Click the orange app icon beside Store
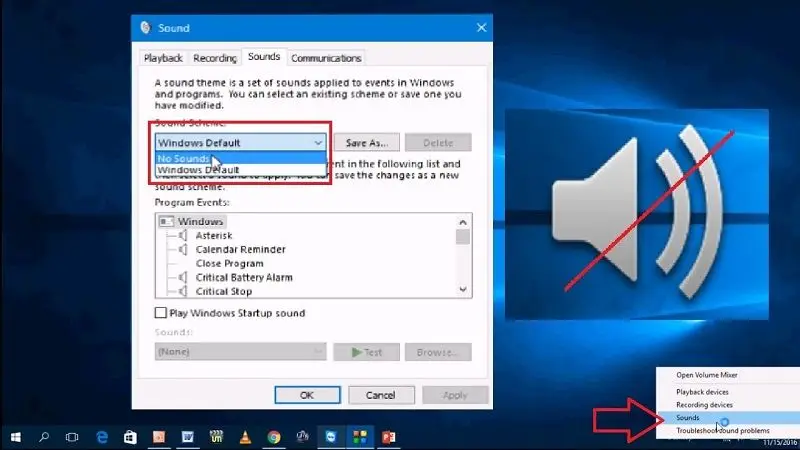 pos(159,437)
